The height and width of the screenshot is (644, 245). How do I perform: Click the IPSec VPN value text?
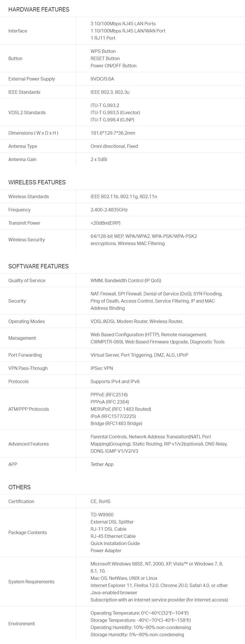point(102,368)
